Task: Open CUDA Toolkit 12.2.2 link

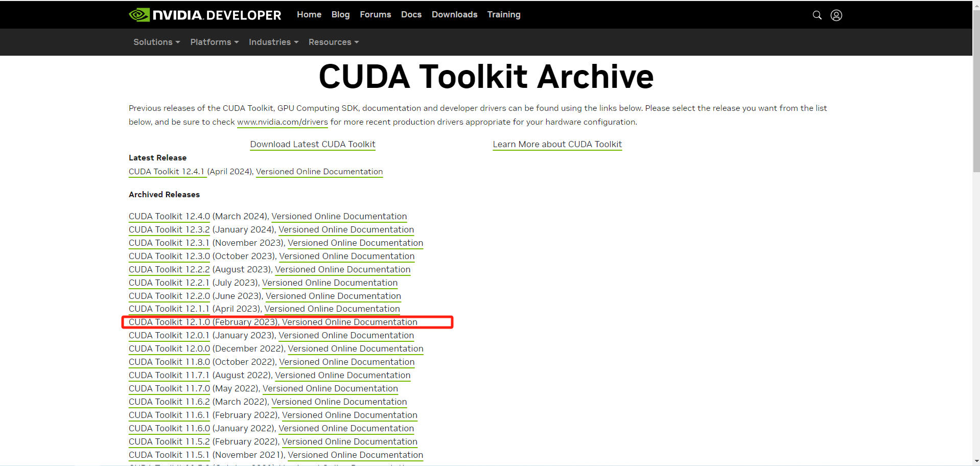Action: [169, 270]
